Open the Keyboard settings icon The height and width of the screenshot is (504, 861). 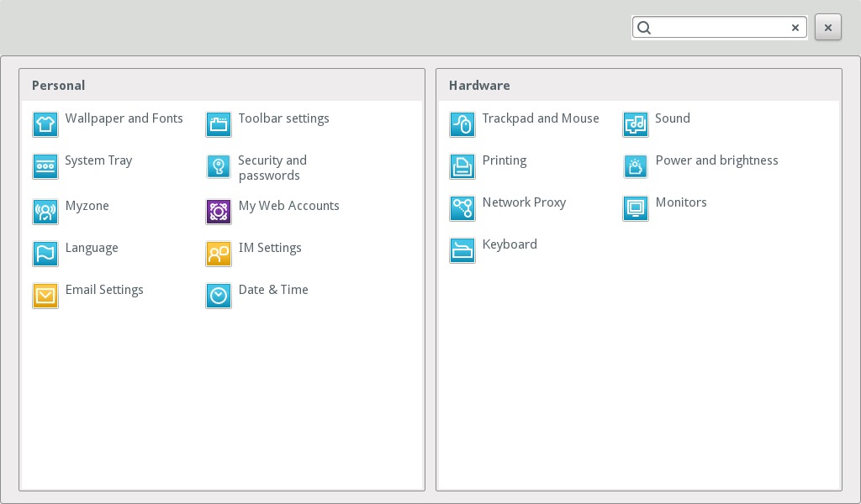[x=462, y=250]
